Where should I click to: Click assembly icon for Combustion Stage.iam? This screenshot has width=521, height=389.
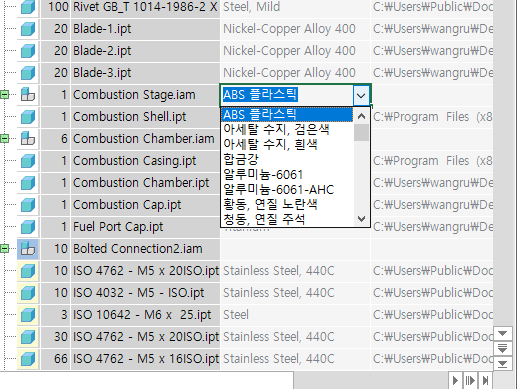click(28, 95)
